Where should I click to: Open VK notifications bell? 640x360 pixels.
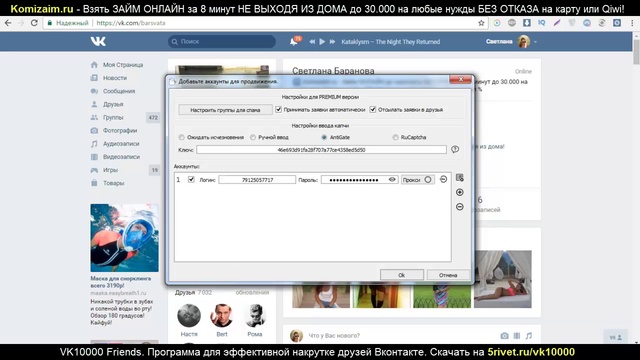click(x=294, y=41)
